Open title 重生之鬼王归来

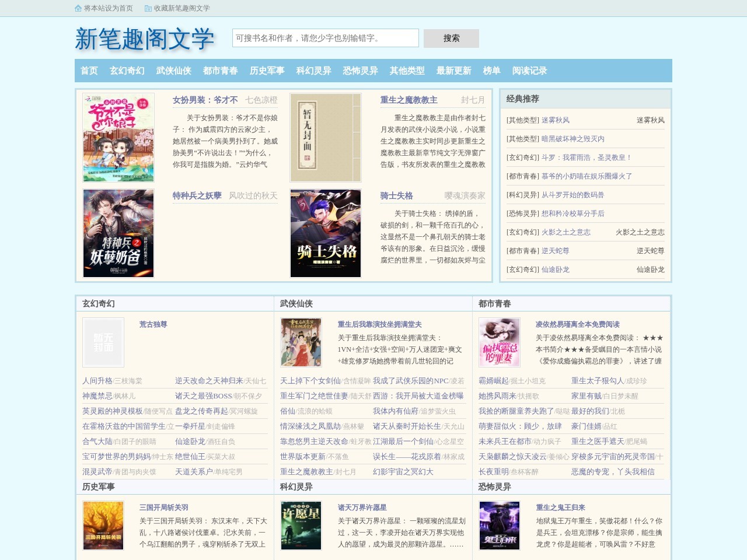561,508
